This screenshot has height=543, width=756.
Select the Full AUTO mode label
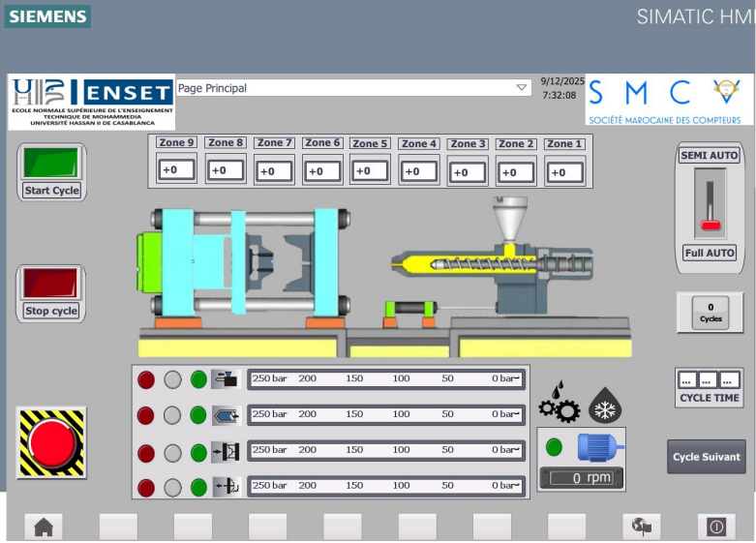pos(710,254)
